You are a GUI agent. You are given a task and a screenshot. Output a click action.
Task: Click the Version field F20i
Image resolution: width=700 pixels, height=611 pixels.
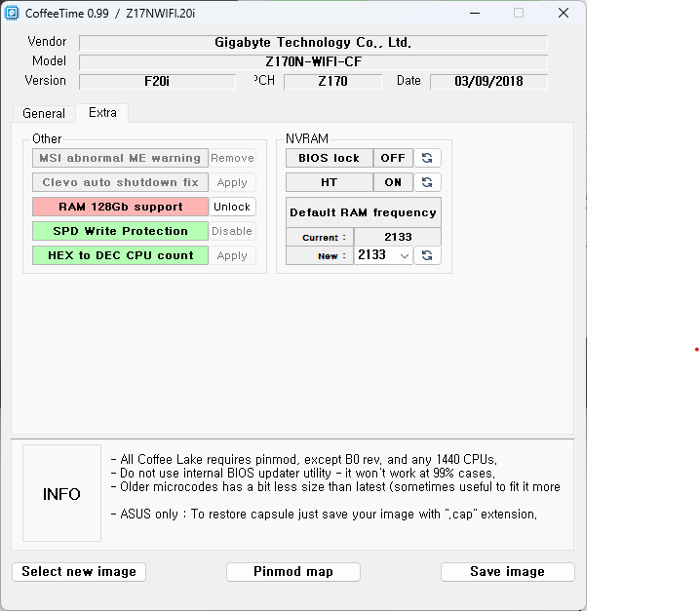coord(157,82)
